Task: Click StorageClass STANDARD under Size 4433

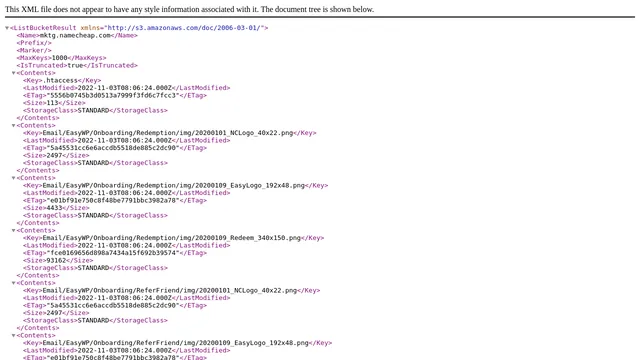Action: point(95,216)
